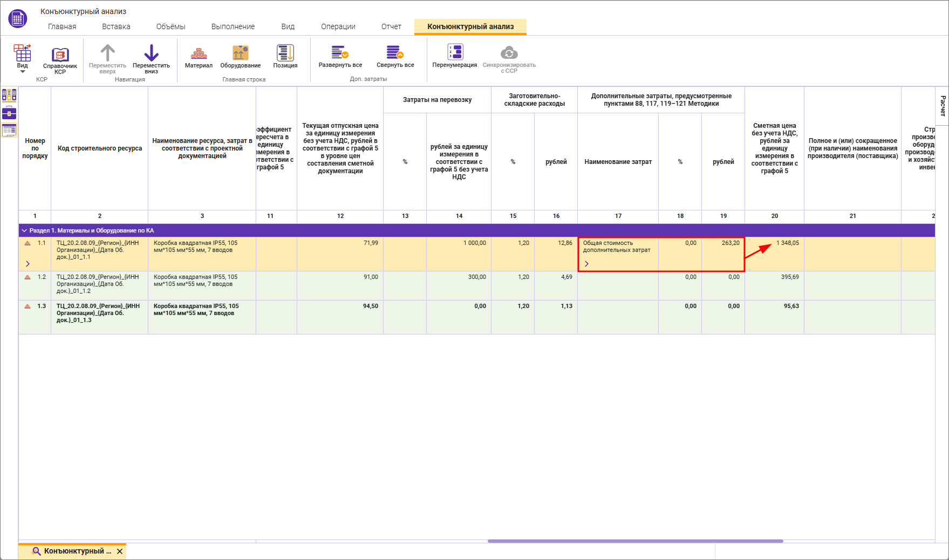Image resolution: width=949 pixels, height=560 pixels.
Task: Open the Отчет ribbon tab
Action: (391, 26)
